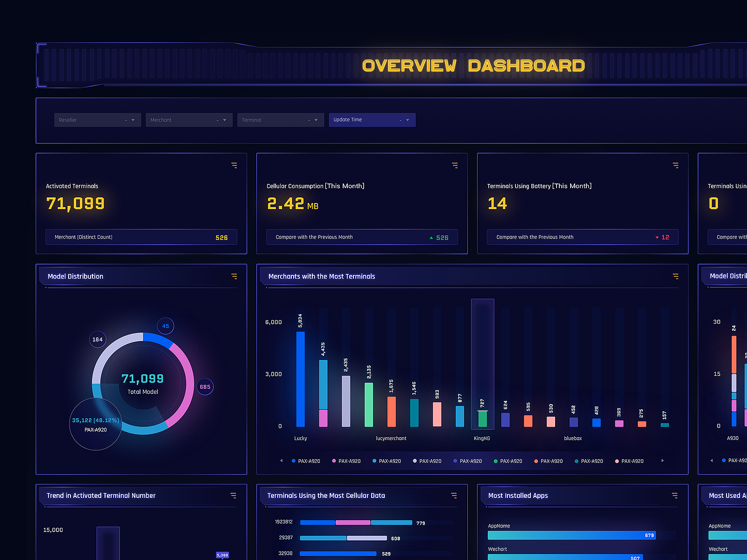
Task: Open the Most Installed Apps panel menu
Action: tap(674, 496)
